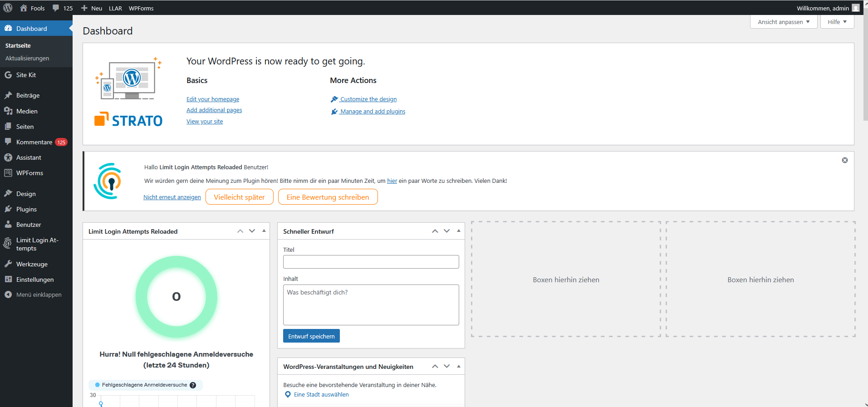This screenshot has width=868, height=407.
Task: Move Limit Login Attempts Reloaded box down
Action: (x=252, y=231)
